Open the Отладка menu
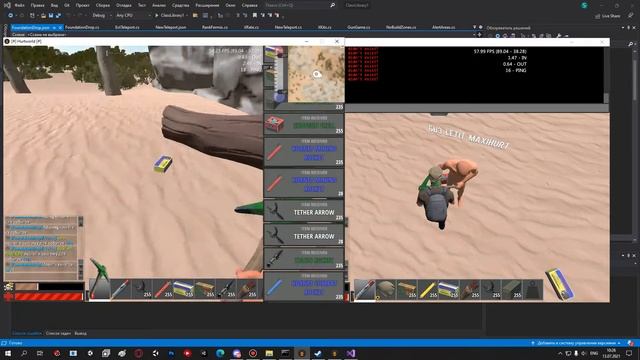 123,5
